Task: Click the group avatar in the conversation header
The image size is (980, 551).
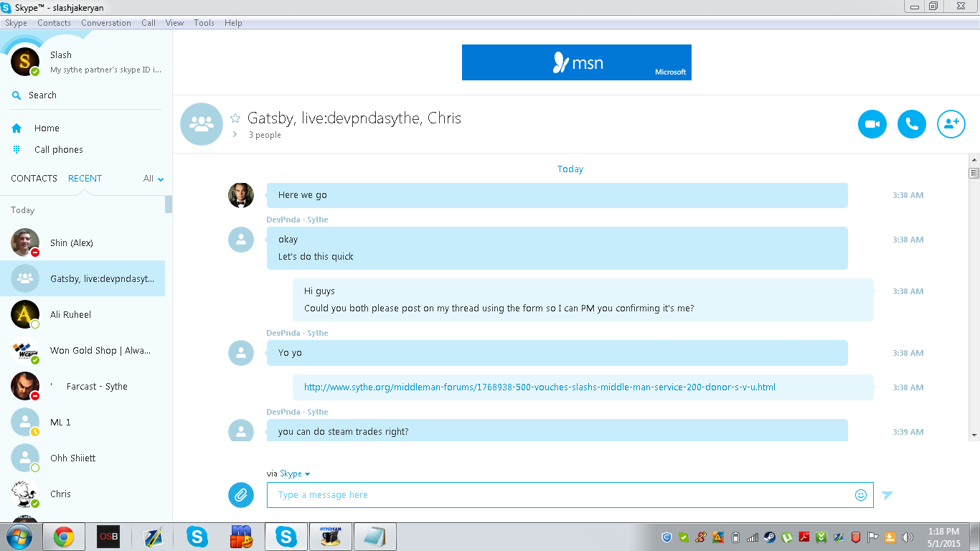Action: coord(202,124)
